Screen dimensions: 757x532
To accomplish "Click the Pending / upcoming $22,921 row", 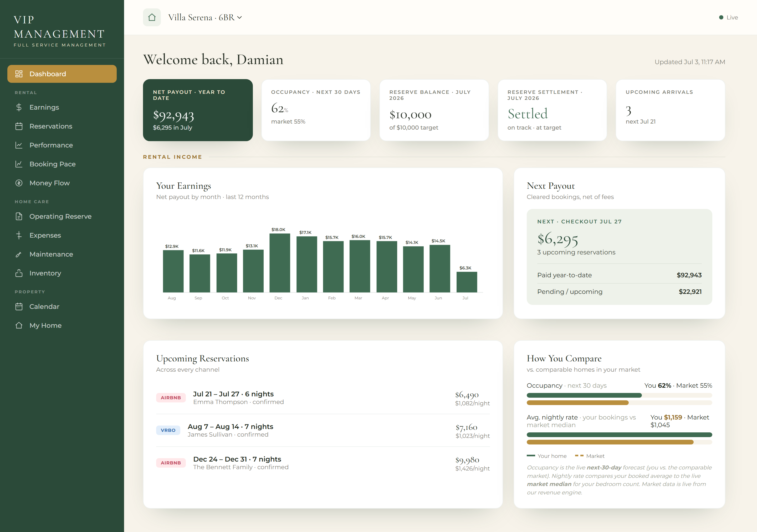I will pos(619,292).
